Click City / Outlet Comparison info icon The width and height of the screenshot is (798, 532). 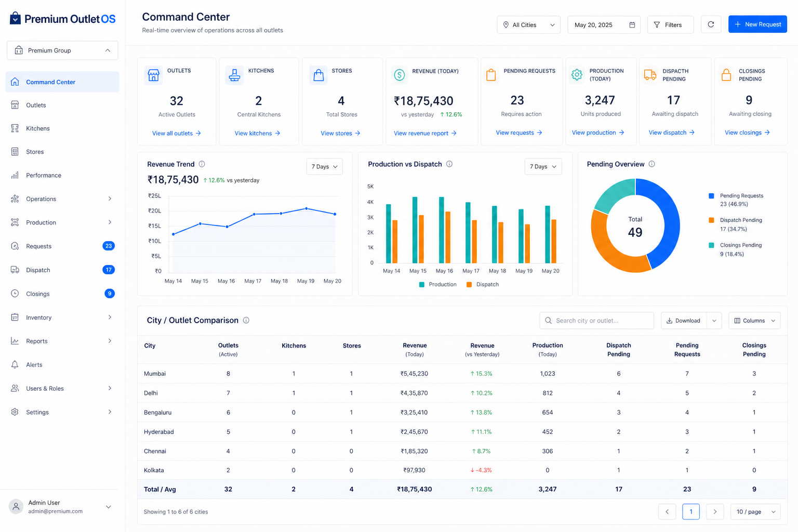(246, 321)
